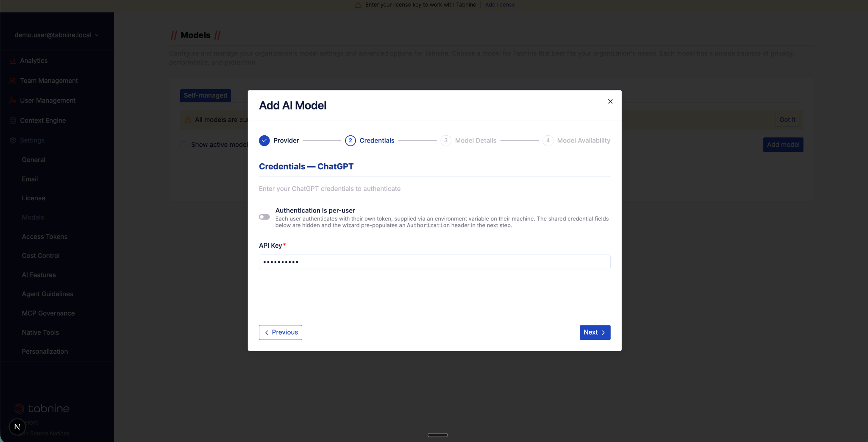Open the Agent Guidelines settings page
This screenshot has width=868, height=442.
pyautogui.click(x=47, y=294)
